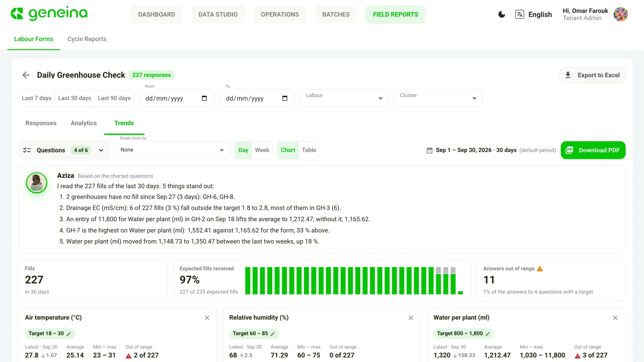Filter to Last 90 days

114,98
